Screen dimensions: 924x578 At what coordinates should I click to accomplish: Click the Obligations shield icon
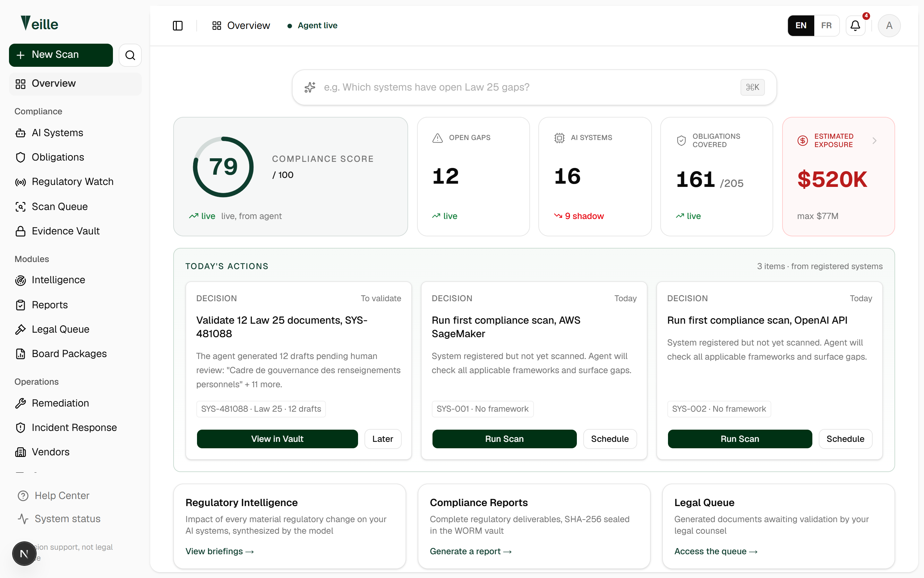21,157
